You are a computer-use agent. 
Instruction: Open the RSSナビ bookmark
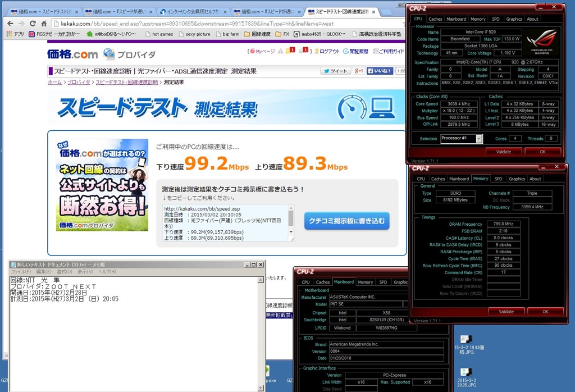(x=54, y=34)
